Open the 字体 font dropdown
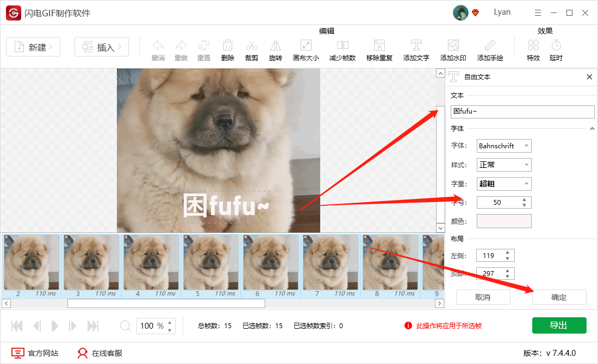 click(x=504, y=145)
